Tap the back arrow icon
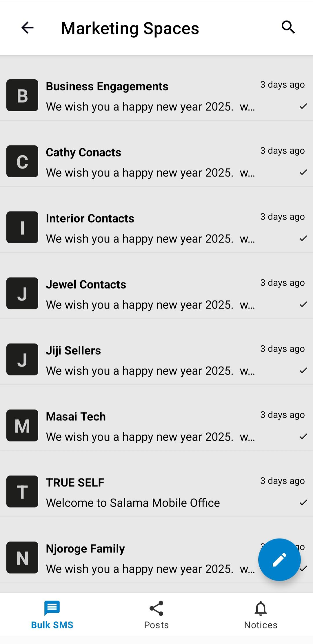This screenshot has width=313, height=644. click(28, 28)
